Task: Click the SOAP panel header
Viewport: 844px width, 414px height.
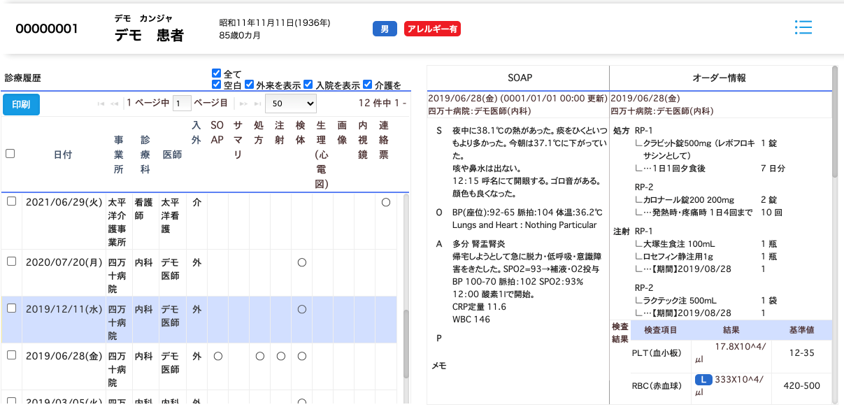Action: coord(519,78)
